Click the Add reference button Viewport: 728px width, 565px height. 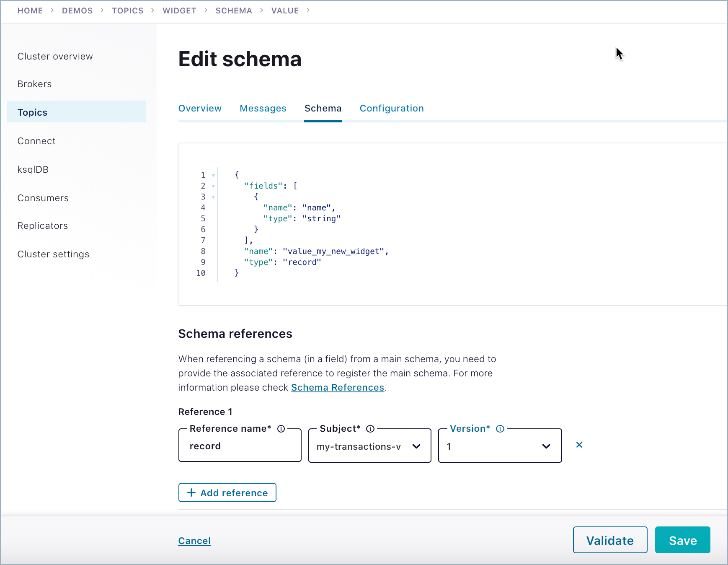pyautogui.click(x=227, y=492)
